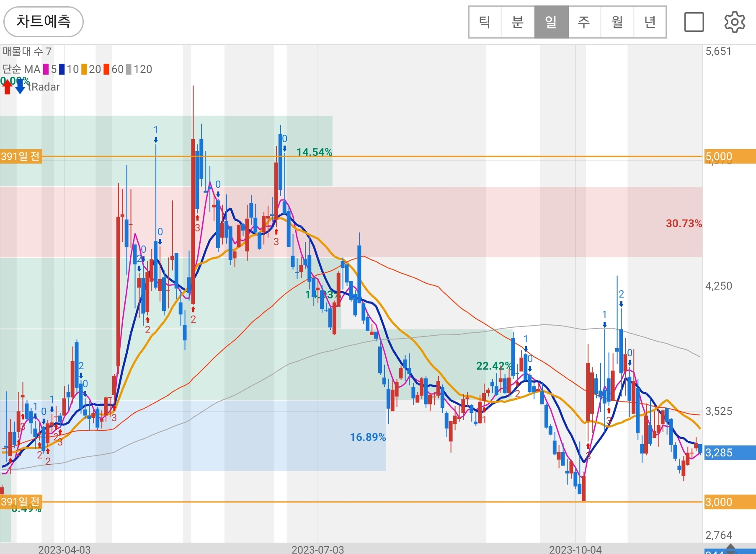The width and height of the screenshot is (756, 554).
Task: Click the 2023-04-03 date axis label
Action: coord(64,549)
